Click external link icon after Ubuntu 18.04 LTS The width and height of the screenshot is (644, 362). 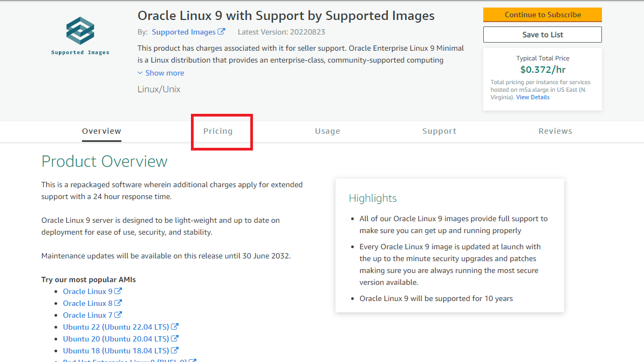(x=175, y=351)
